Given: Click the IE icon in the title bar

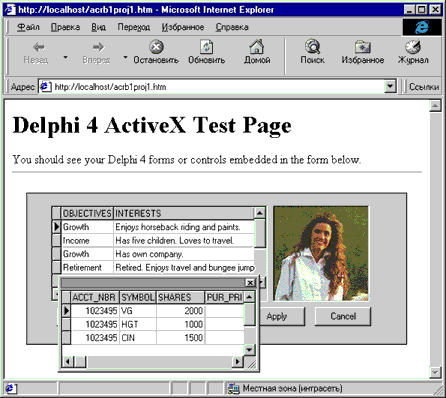Looking at the screenshot, I should (10, 9).
